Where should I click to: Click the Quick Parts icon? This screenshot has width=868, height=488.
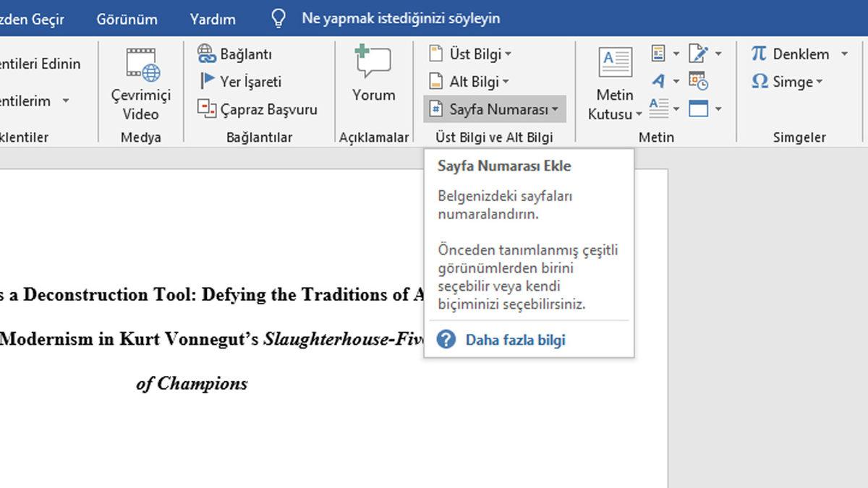coord(658,53)
